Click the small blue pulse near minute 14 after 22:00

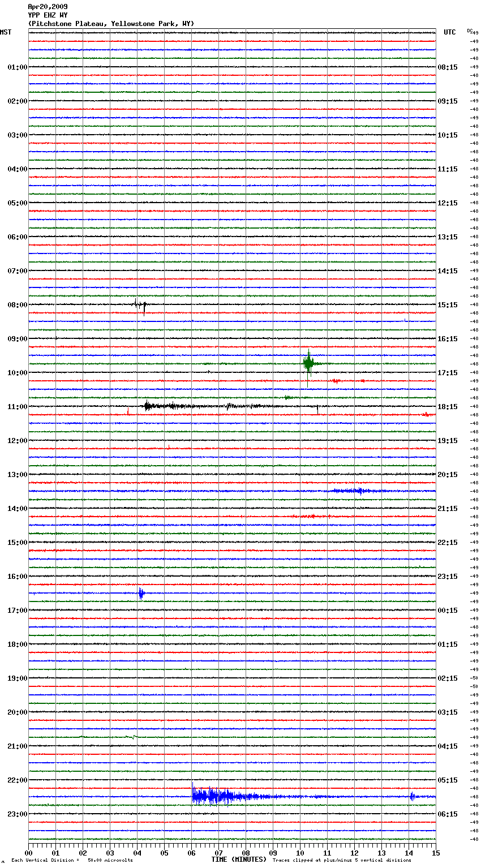click(412, 796)
